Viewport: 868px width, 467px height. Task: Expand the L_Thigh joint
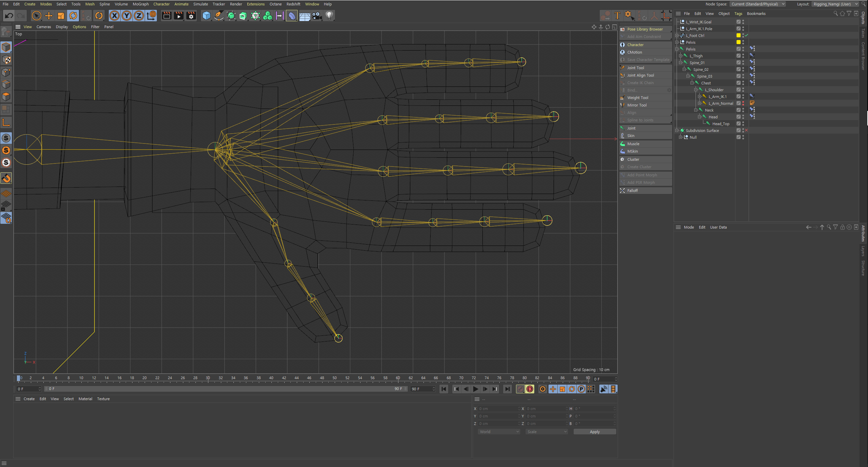point(680,56)
